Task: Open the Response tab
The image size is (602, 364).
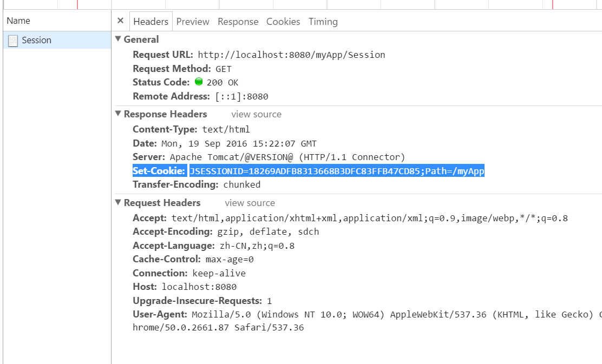Action: [x=238, y=22]
